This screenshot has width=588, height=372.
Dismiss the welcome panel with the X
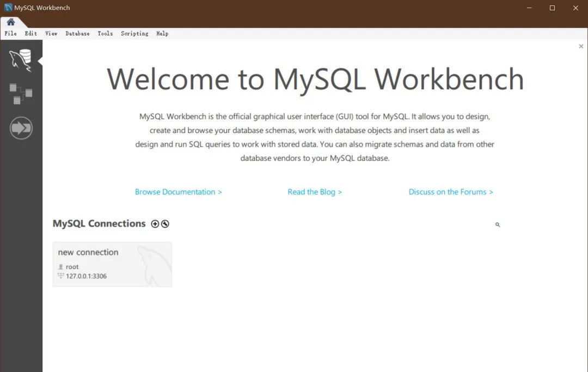pos(580,46)
